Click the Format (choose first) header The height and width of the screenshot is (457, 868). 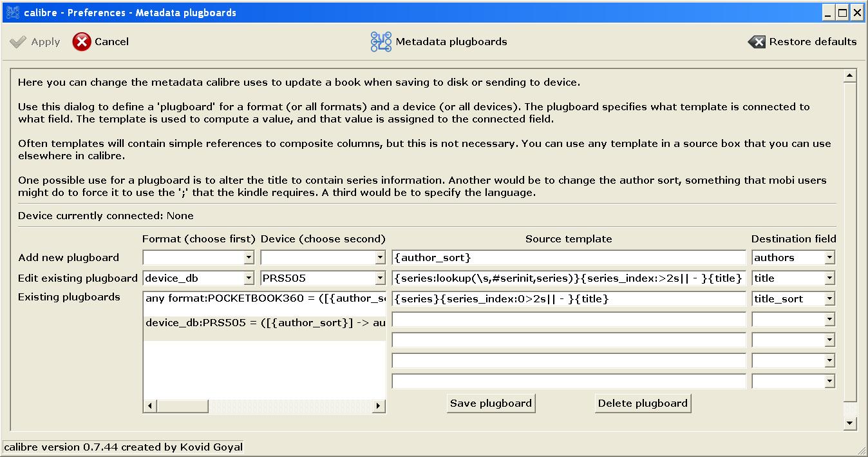coord(199,239)
